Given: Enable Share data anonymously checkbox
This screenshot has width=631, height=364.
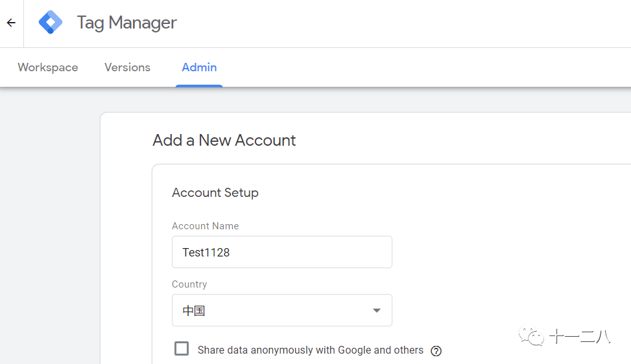Looking at the screenshot, I should 182,348.
